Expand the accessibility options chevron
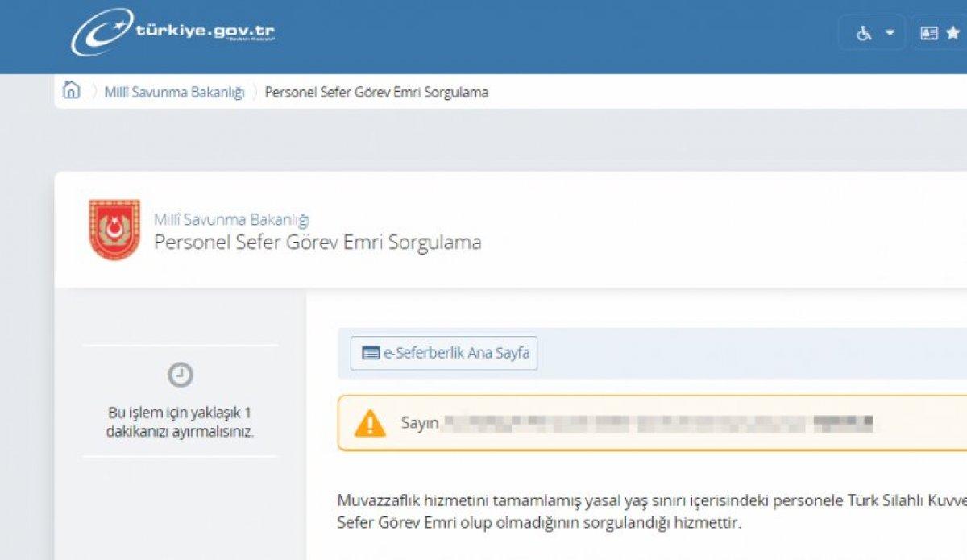967x560 pixels. tap(890, 34)
